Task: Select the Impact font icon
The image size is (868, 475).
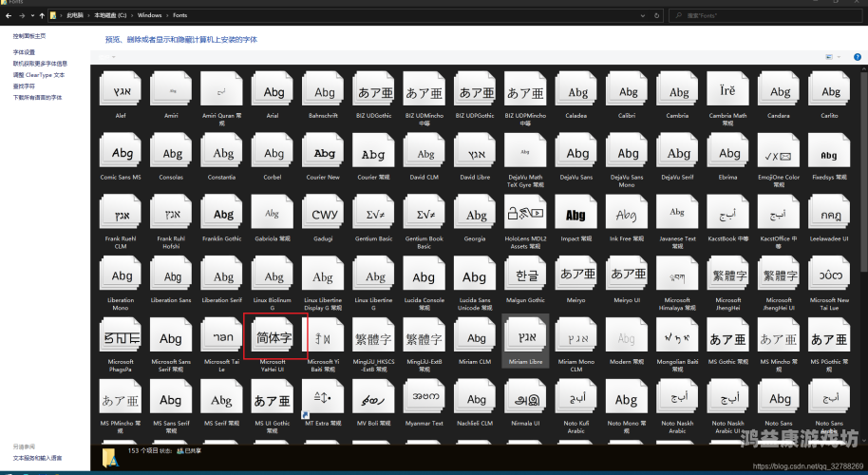Action: pos(576,215)
